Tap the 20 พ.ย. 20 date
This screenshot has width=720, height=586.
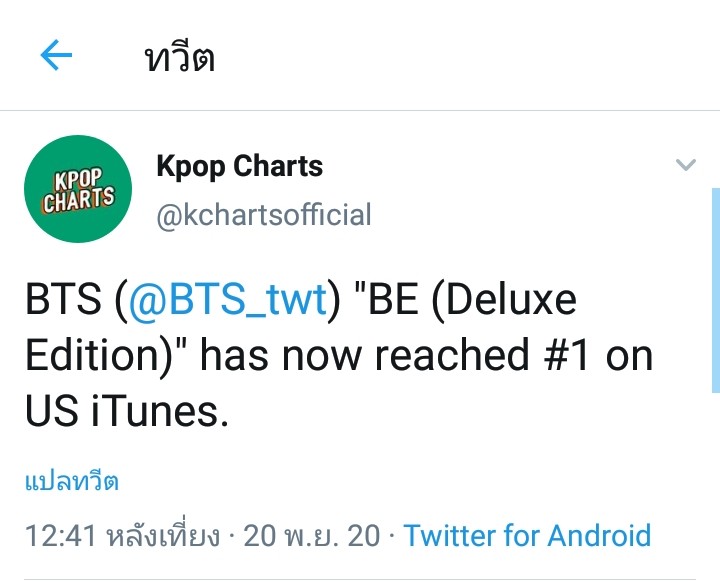click(x=312, y=536)
